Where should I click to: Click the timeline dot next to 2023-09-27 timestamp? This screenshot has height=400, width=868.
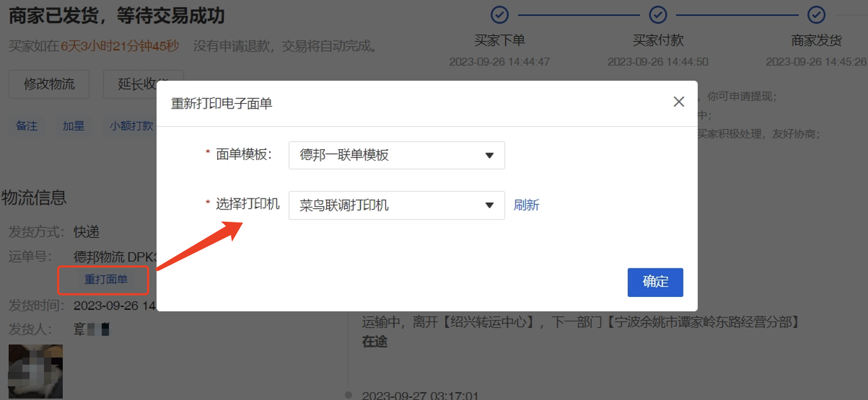[348, 395]
